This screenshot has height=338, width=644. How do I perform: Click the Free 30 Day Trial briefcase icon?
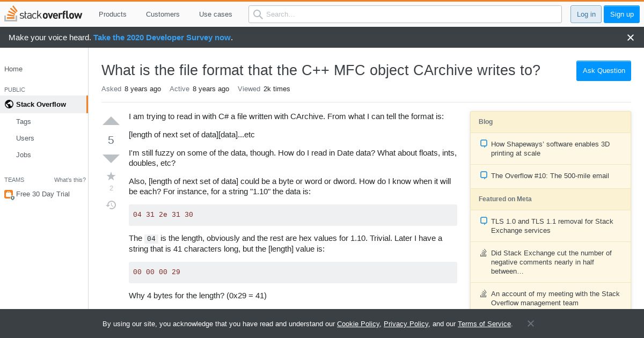(x=9, y=194)
